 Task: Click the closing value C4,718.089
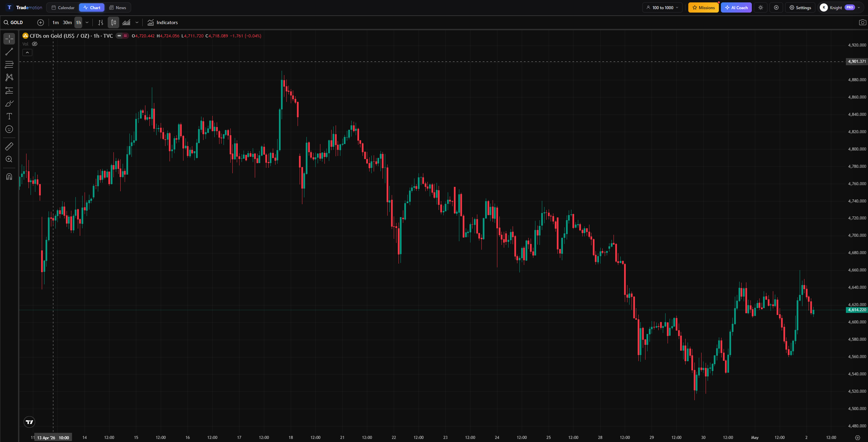click(217, 36)
